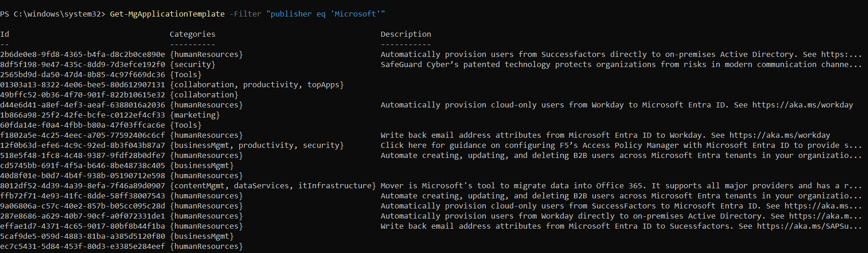Select the Categories column header
868x253 pixels.
point(192,34)
